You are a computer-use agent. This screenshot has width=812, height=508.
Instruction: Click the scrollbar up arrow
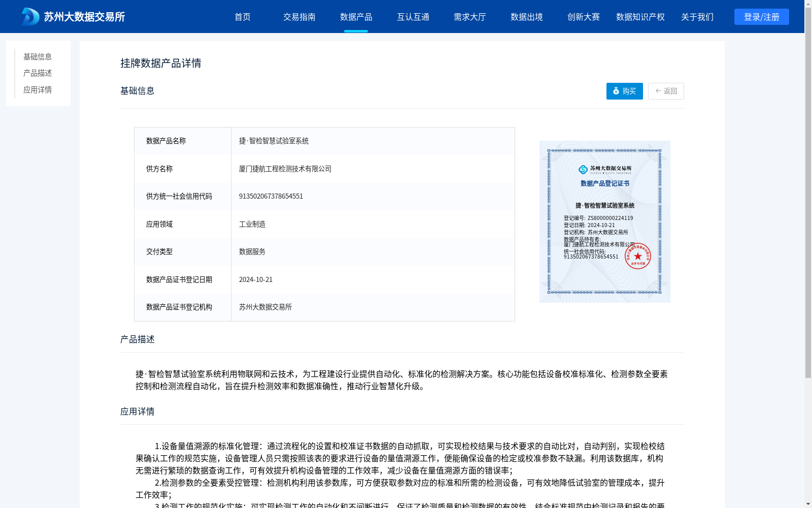click(808, 4)
